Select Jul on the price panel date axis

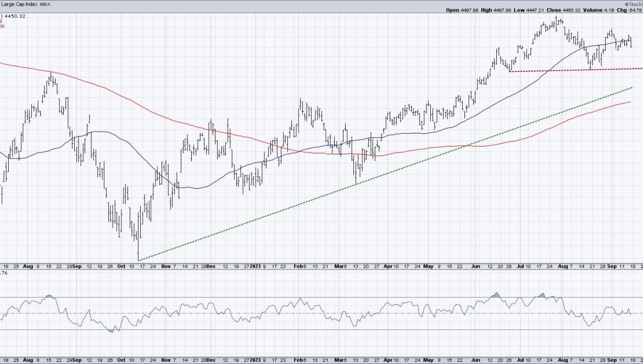click(521, 266)
